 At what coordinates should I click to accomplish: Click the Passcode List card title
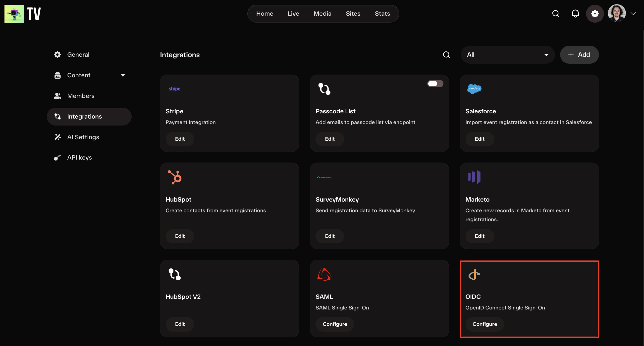click(x=335, y=111)
